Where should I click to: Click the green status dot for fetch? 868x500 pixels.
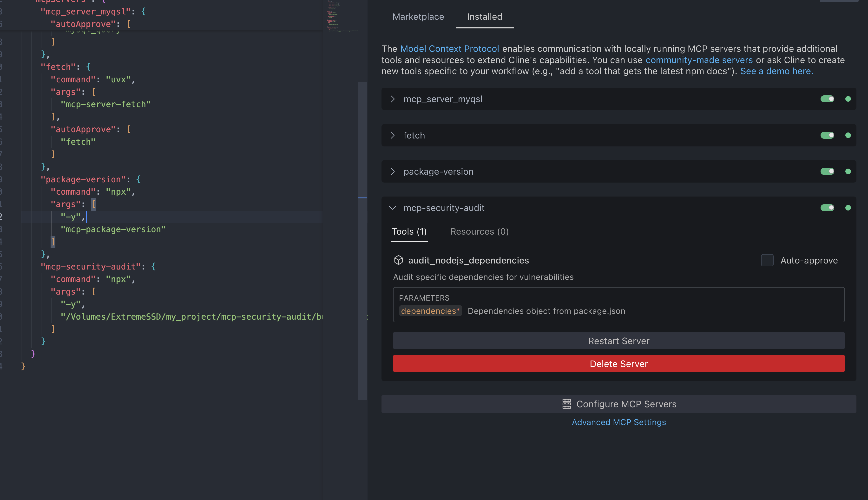click(x=848, y=135)
